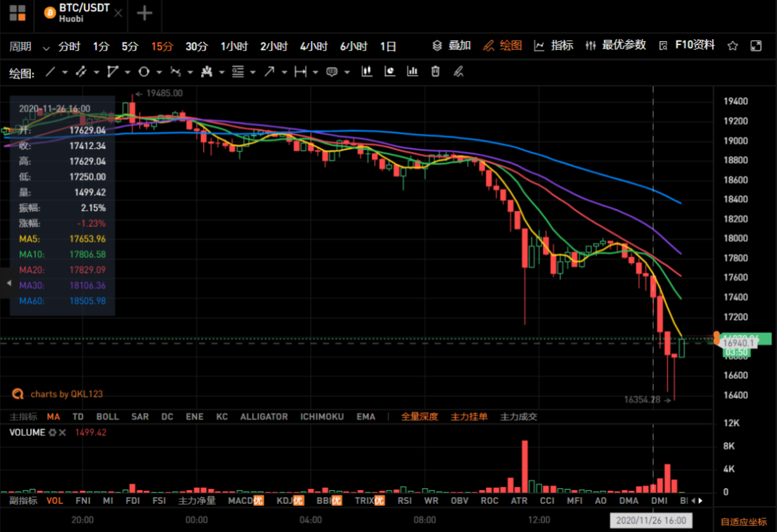Viewport: 777px width, 532px height.
Task: Collapse the left info panel arrow
Action: point(8,283)
